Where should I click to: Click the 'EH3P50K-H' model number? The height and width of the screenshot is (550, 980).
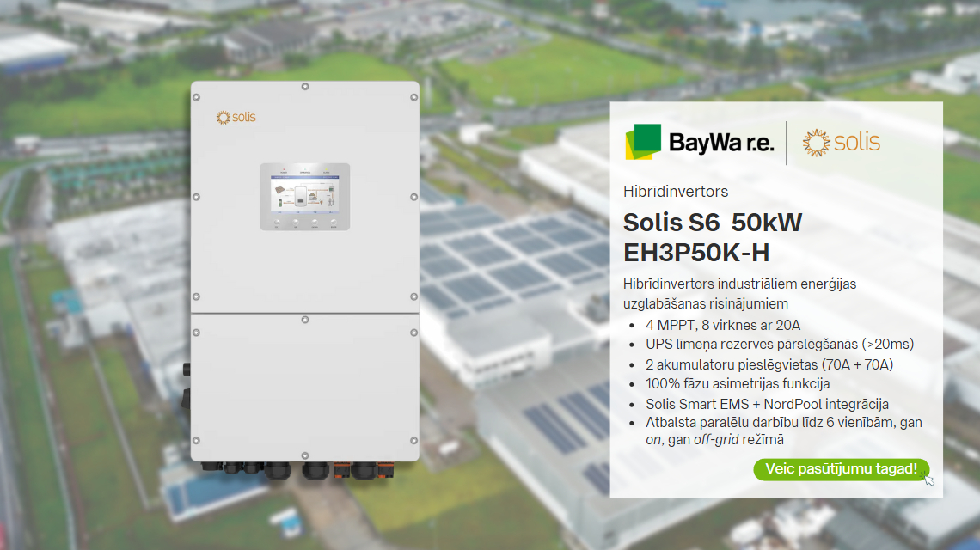coord(696,254)
